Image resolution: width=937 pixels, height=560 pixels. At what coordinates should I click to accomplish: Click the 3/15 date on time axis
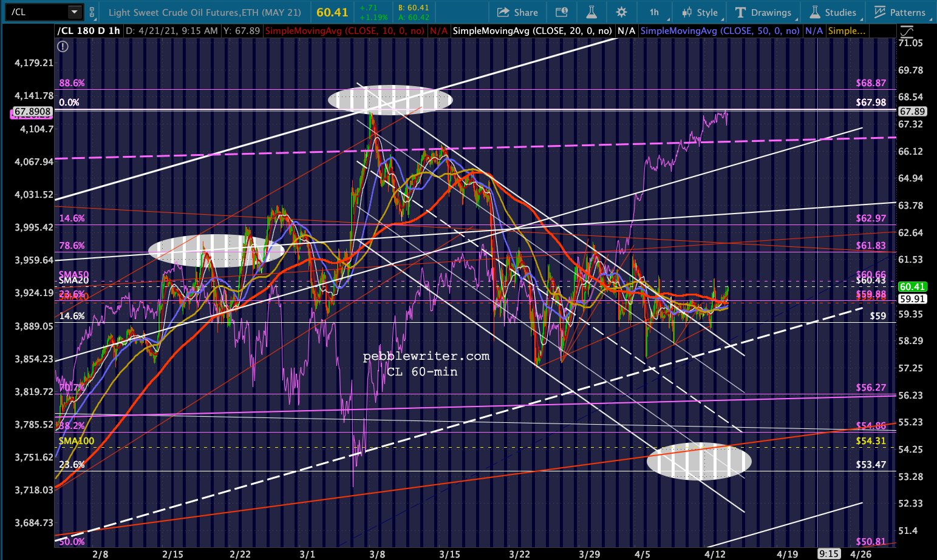click(449, 554)
